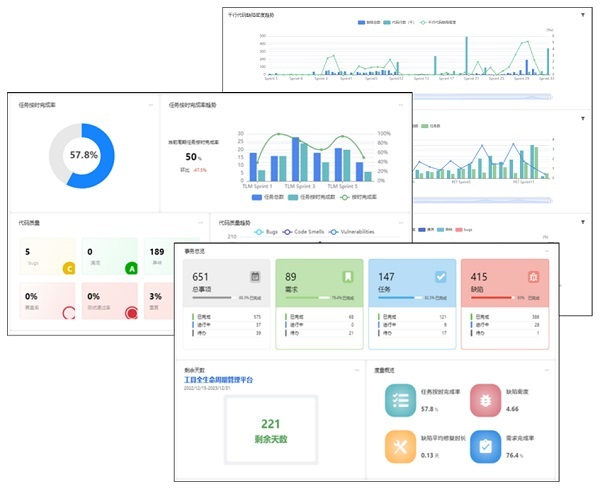Viewport: 600px width, 489px height.
Task: Open the teal 任务按时完成率 checklist icon
Action: (x=400, y=400)
